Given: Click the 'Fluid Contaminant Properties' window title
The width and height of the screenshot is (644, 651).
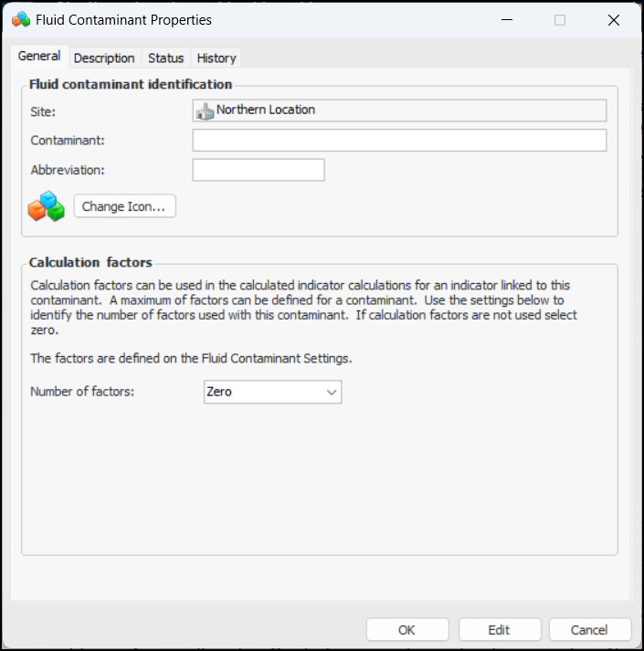Looking at the screenshot, I should pos(123,20).
